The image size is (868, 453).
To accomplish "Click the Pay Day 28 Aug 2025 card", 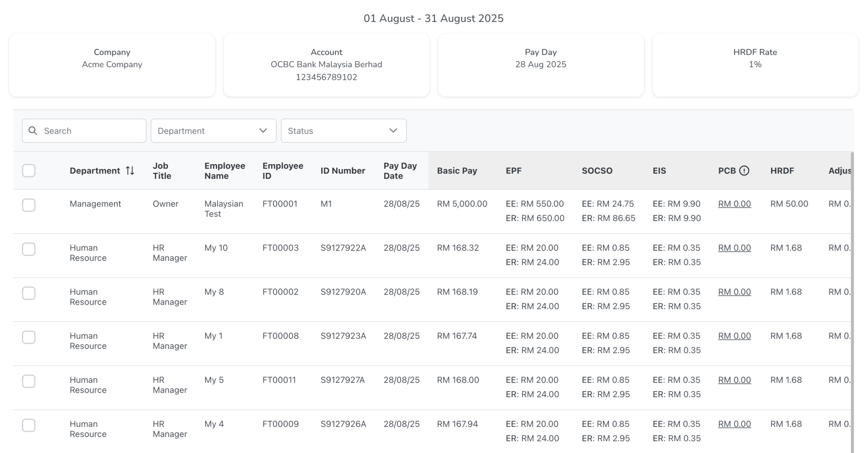I will [541, 65].
